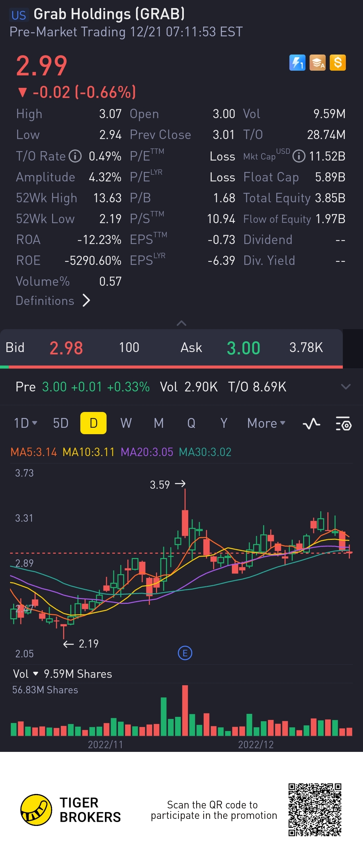Tap the 56.83M Shares volume scale label
Screen dimensions: 363x868
[45, 690]
